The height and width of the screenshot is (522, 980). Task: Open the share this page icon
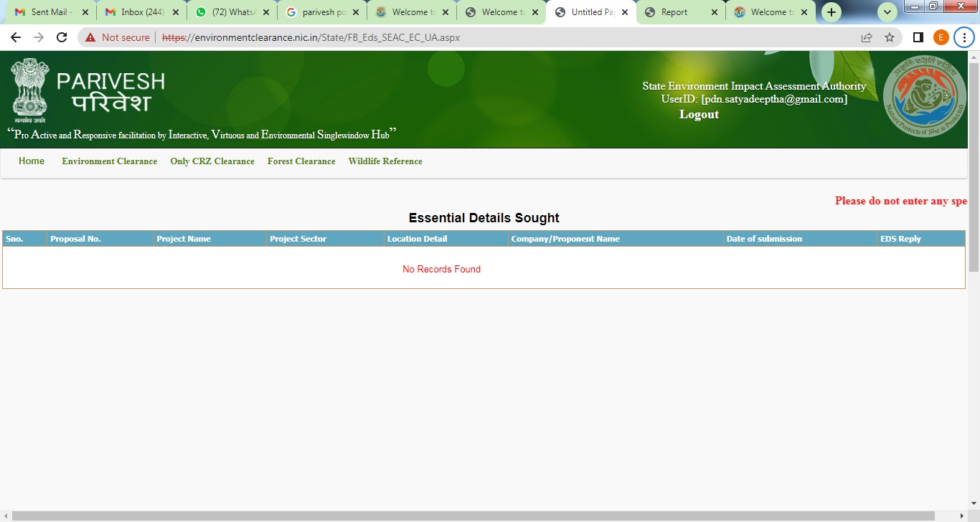click(x=866, y=37)
